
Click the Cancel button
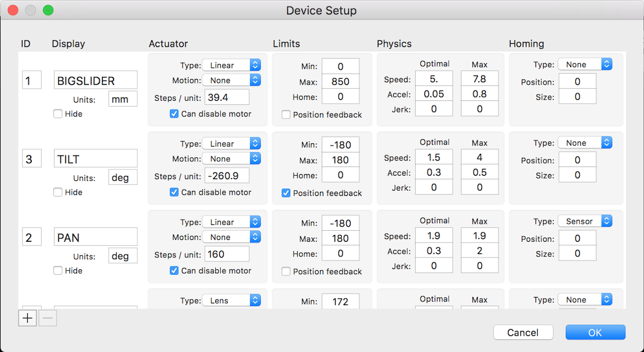tap(523, 332)
